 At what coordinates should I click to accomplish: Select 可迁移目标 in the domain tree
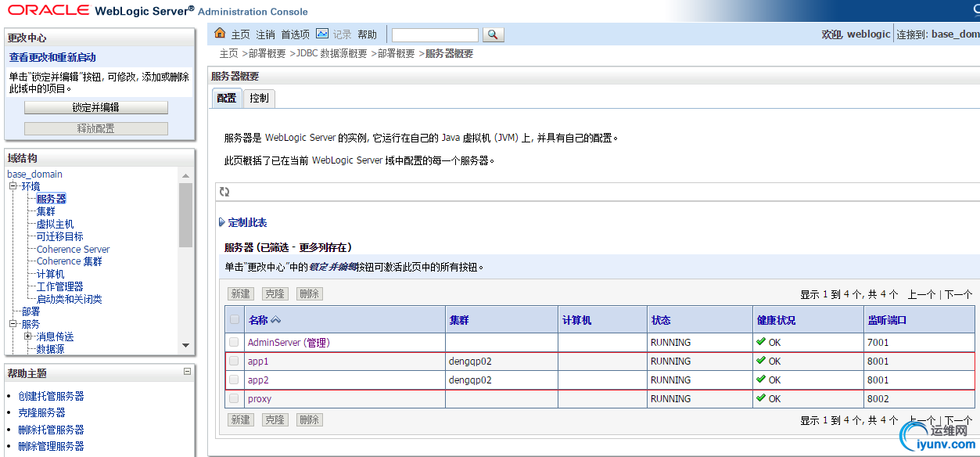(x=60, y=236)
